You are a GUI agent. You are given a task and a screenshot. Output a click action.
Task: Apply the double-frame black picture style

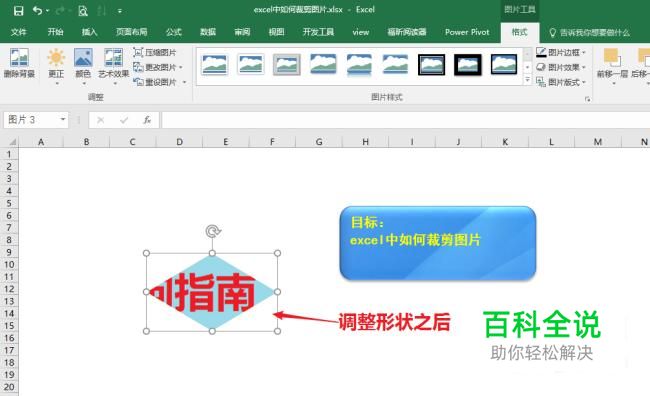pos(432,64)
